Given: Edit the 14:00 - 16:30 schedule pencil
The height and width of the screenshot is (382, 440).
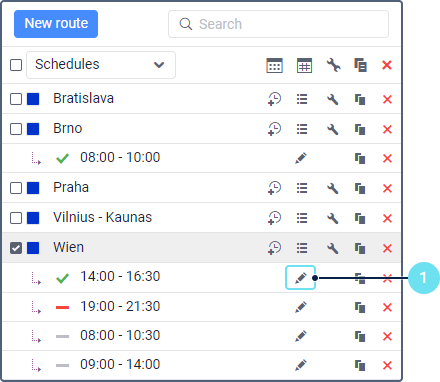Looking at the screenshot, I should [x=300, y=278].
